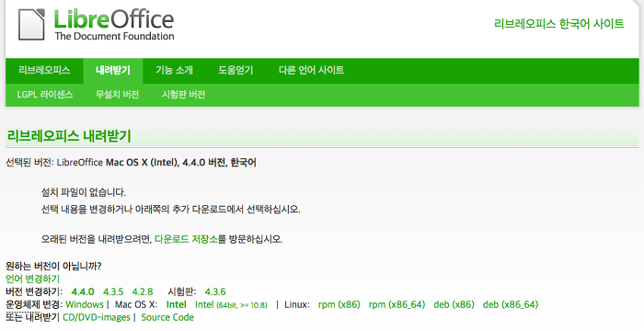Select version 4.4.0

pyautogui.click(x=83, y=292)
